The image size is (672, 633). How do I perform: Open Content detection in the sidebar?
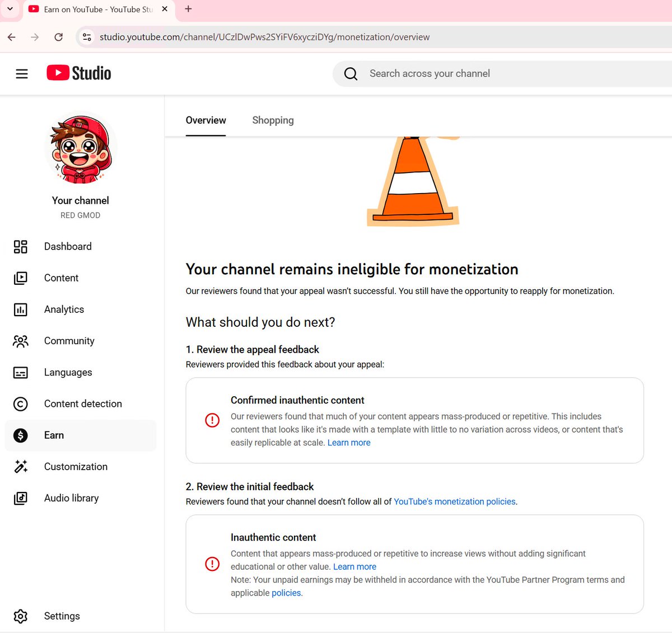pos(81,404)
